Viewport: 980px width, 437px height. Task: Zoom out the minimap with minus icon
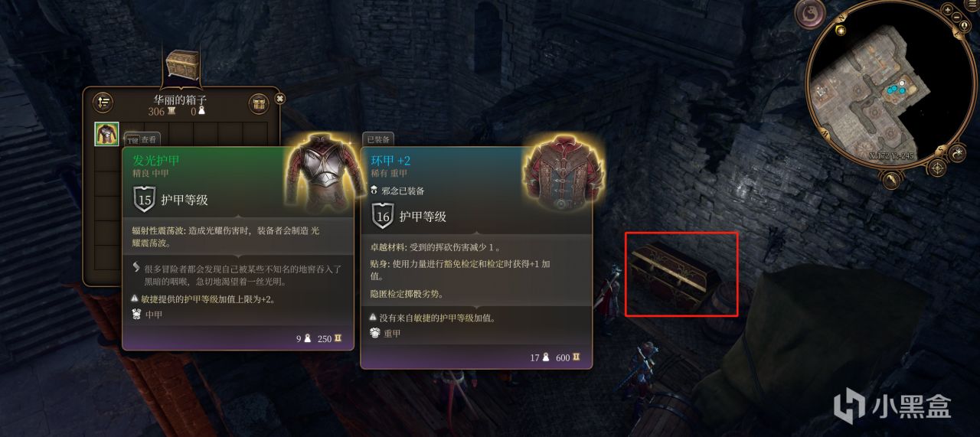(957, 16)
